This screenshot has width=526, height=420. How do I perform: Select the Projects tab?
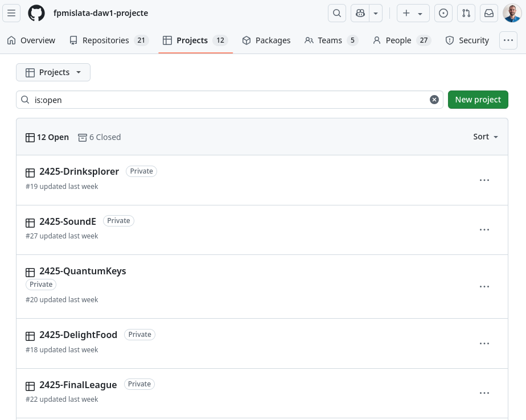tap(195, 40)
